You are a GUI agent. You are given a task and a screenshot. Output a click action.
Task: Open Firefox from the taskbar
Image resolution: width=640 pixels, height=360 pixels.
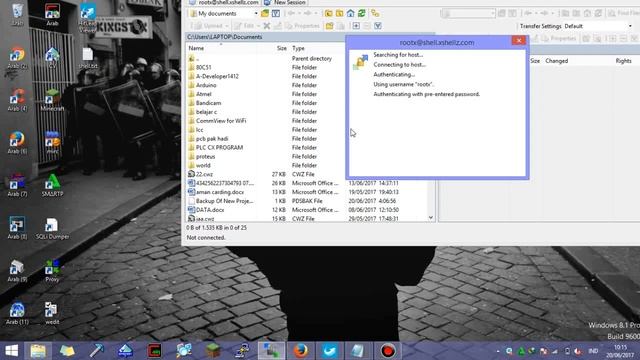coord(301,351)
